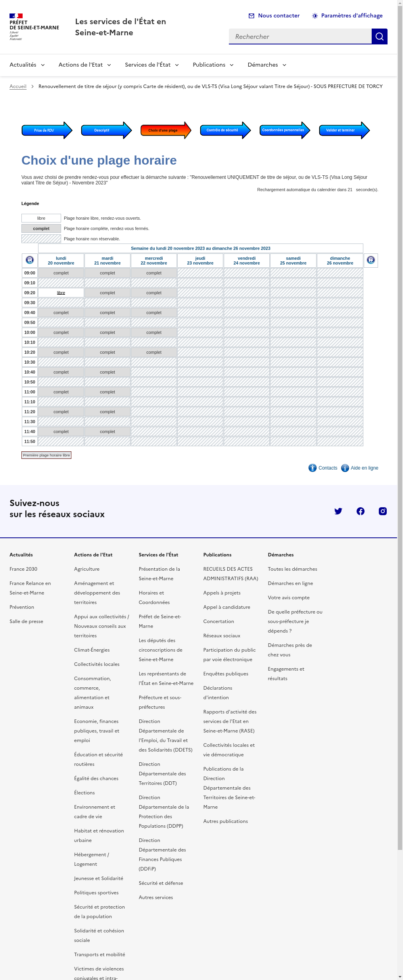This screenshot has height=980, width=403.
Task: Click the Descriptif step arrow
Action: (106, 130)
